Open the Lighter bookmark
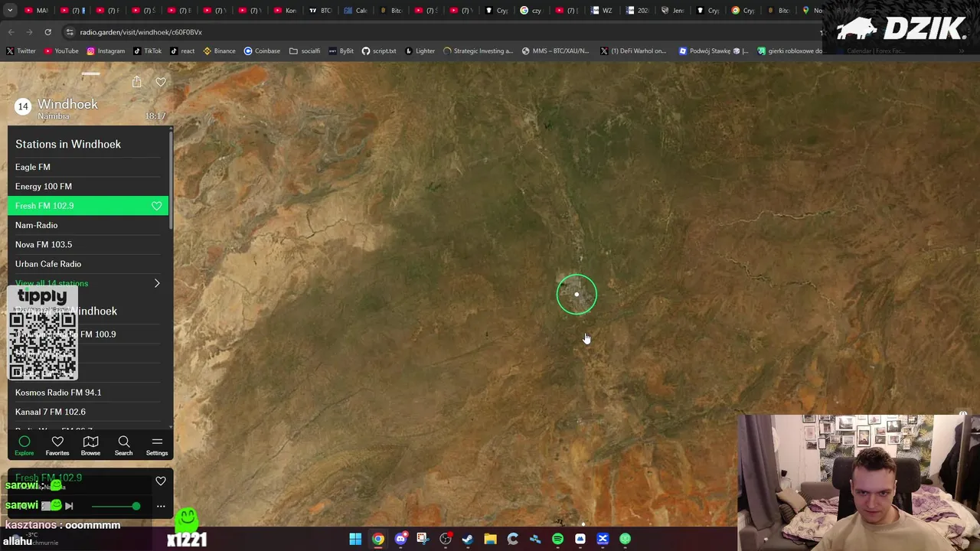 [x=420, y=51]
